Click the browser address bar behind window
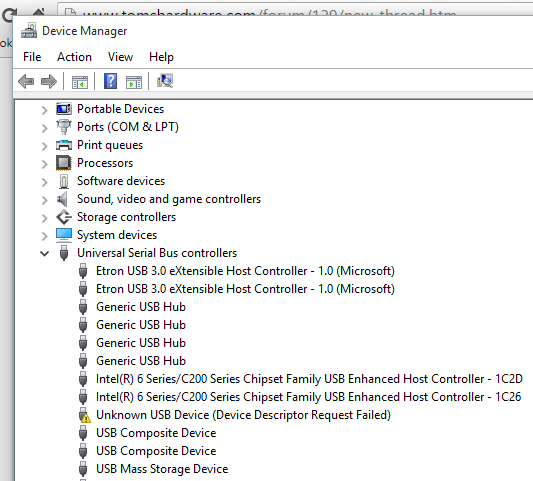Viewport: 533px width, 481px height. click(x=295, y=10)
